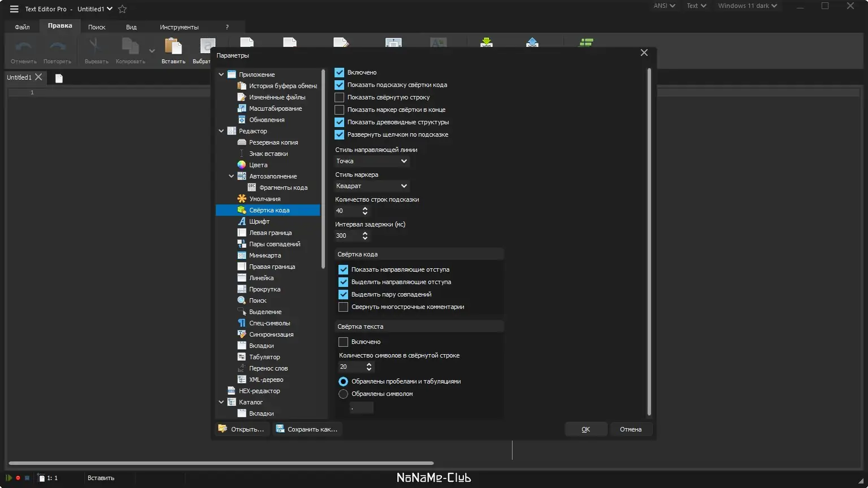Select the Фрагменты кода icon

[x=252, y=188]
